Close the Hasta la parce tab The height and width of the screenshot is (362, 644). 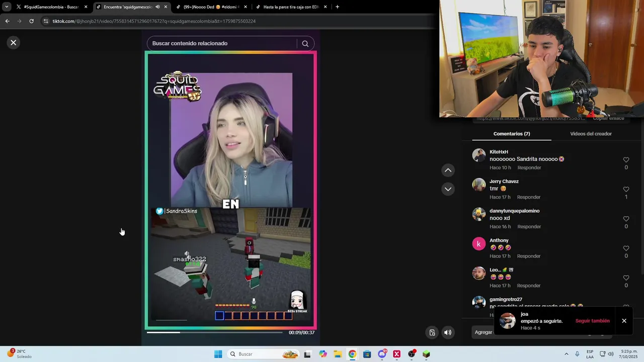pos(325,7)
